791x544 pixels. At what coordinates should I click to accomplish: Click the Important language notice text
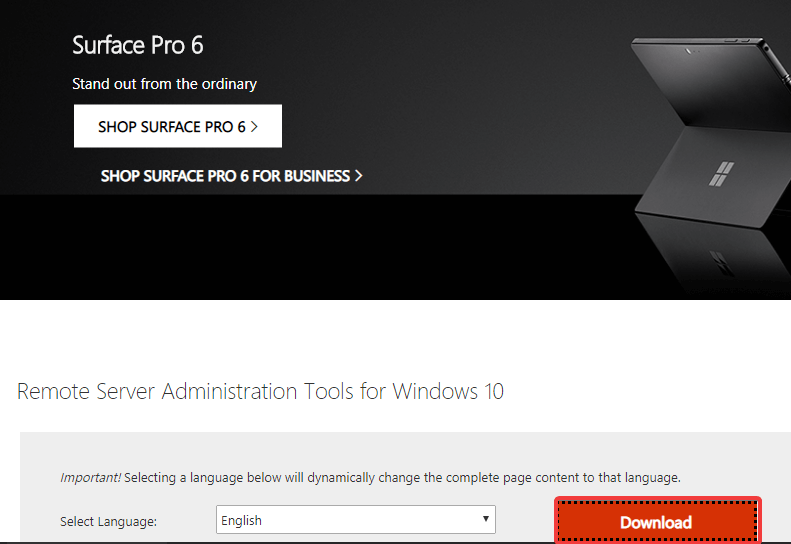coord(370,477)
